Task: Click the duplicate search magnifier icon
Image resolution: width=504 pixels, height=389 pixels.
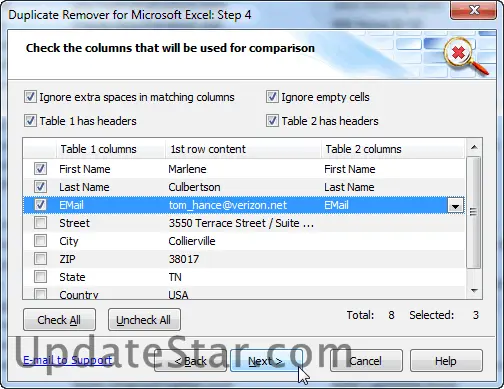Action: click(466, 56)
